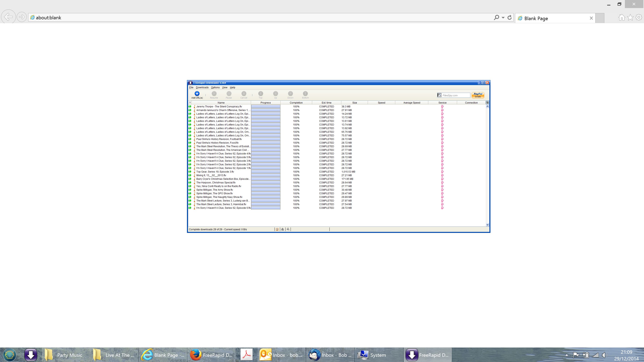This screenshot has height=362, width=644.
Task: Toggle clipboard monitoring icon in status bar
Action: [x=277, y=229]
